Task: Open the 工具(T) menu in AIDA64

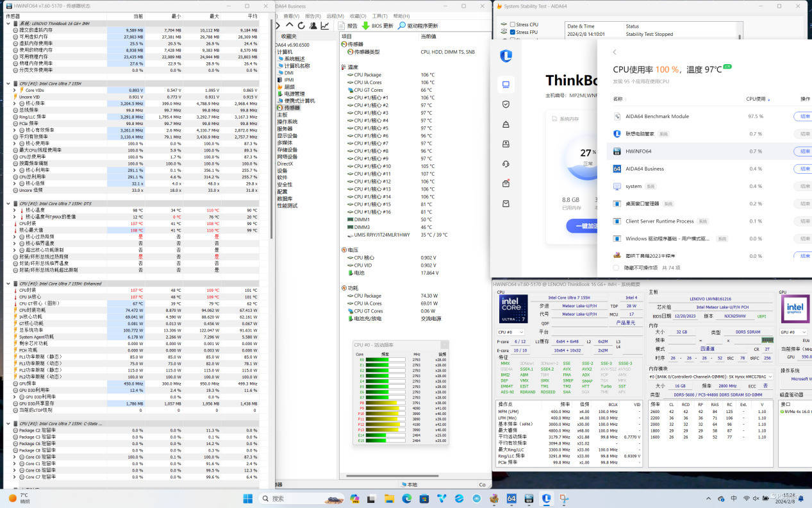Action: coord(379,16)
